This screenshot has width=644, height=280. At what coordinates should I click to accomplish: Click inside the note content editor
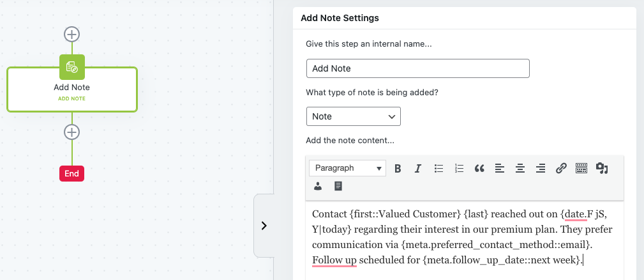[465, 240]
